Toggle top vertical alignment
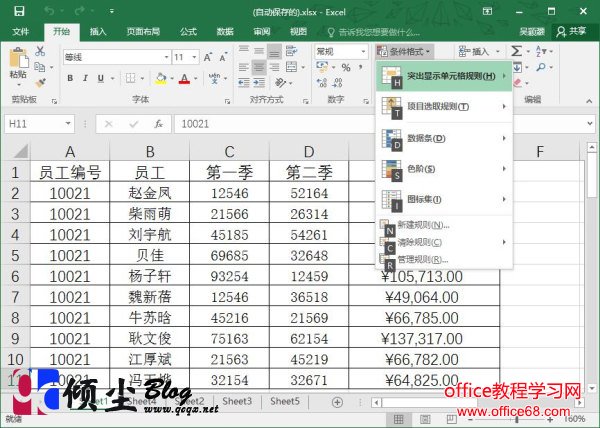The height and width of the screenshot is (428, 600). (x=244, y=51)
